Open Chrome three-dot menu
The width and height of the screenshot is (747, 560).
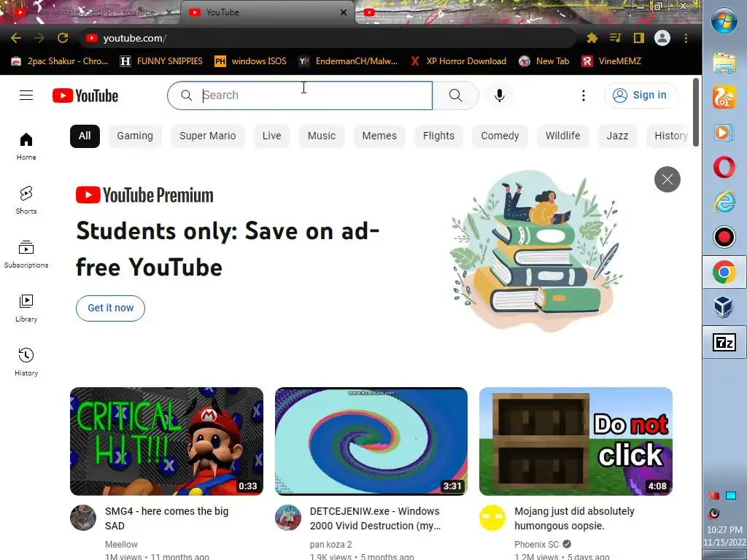tap(686, 38)
